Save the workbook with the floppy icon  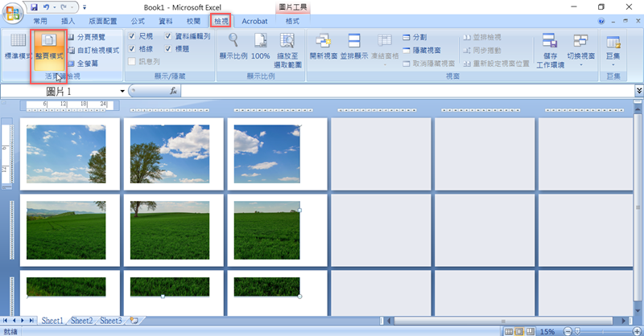(34, 7)
